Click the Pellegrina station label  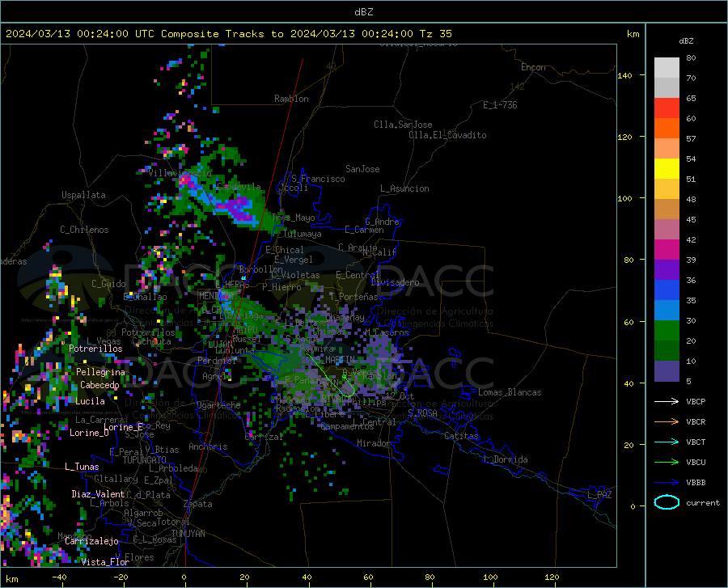(101, 372)
